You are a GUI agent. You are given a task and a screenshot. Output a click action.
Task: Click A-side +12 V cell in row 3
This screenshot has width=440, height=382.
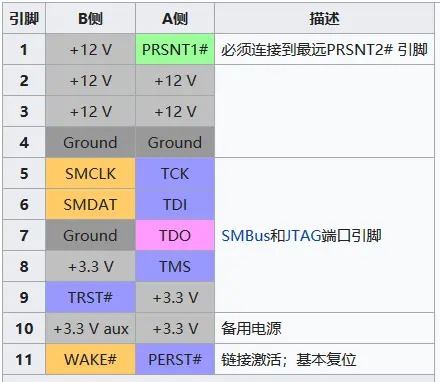(x=175, y=111)
